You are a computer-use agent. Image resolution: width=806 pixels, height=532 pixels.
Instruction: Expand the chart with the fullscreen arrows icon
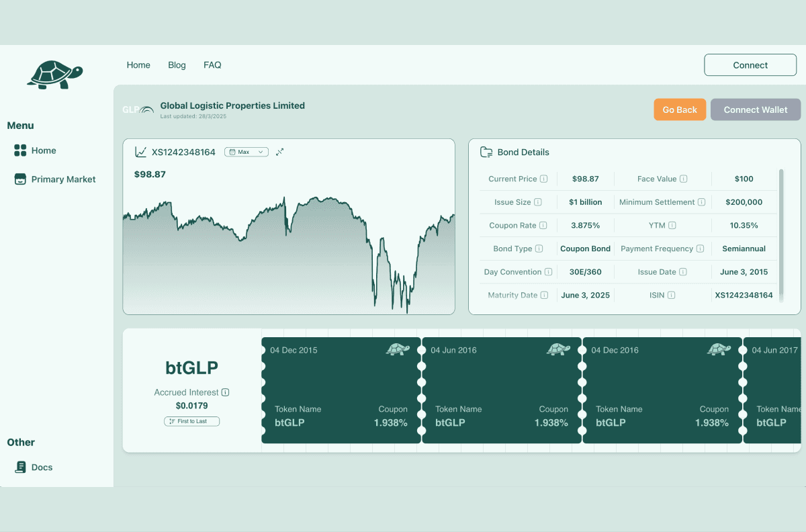point(280,152)
